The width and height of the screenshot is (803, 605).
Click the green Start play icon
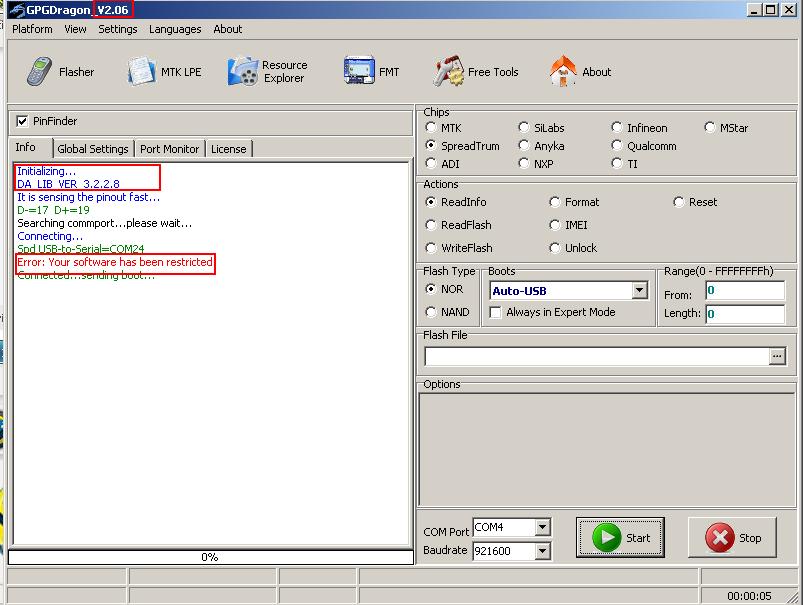606,537
